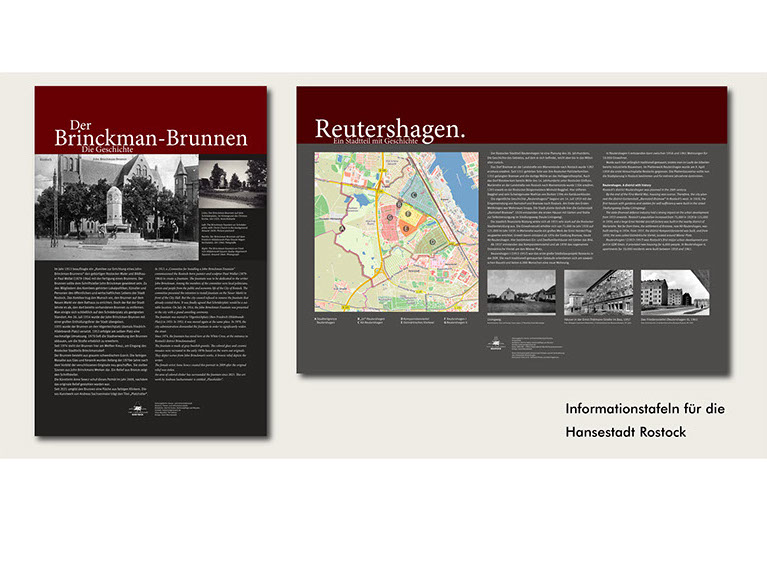This screenshot has width=767, height=579.
Task: Open the Ernst-Thälmann-Straße construction photo
Action: (598, 293)
